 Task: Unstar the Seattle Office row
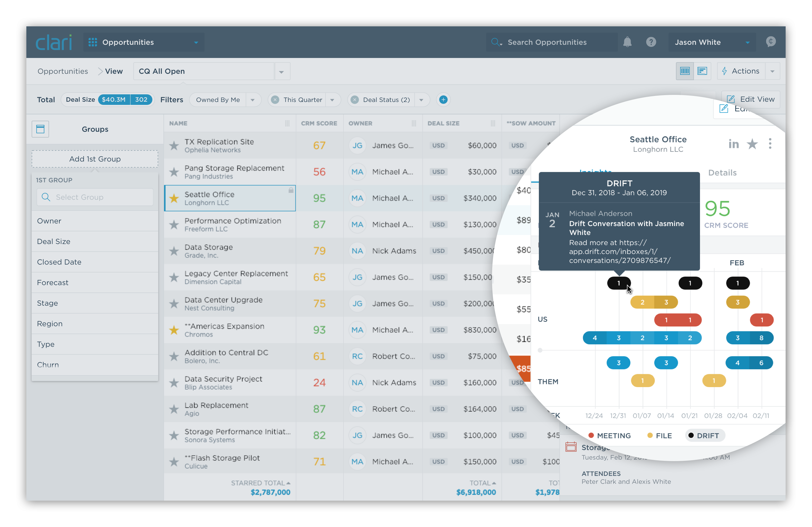[174, 198]
